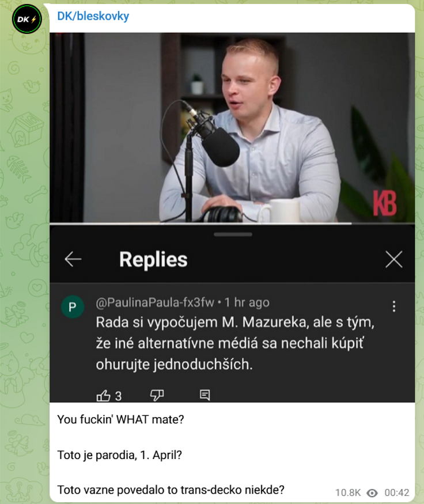Like the comment with thumbs up
The image size is (424, 504).
[103, 395]
